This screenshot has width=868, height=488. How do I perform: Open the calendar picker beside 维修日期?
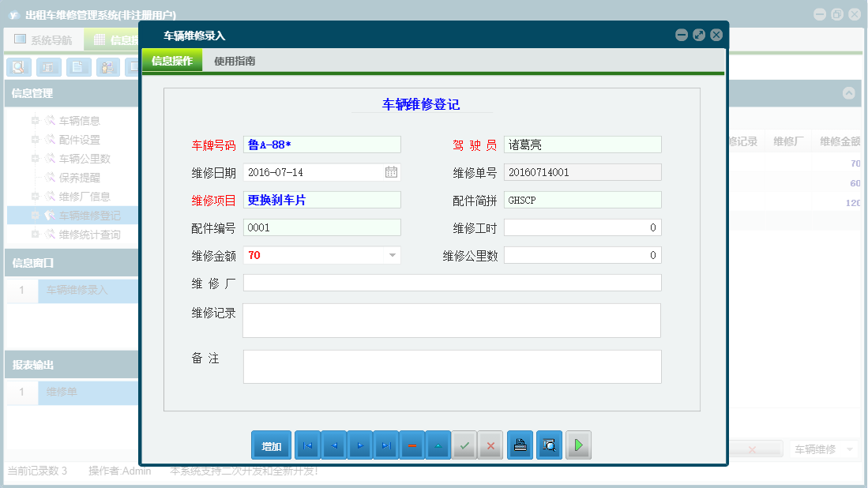(391, 171)
